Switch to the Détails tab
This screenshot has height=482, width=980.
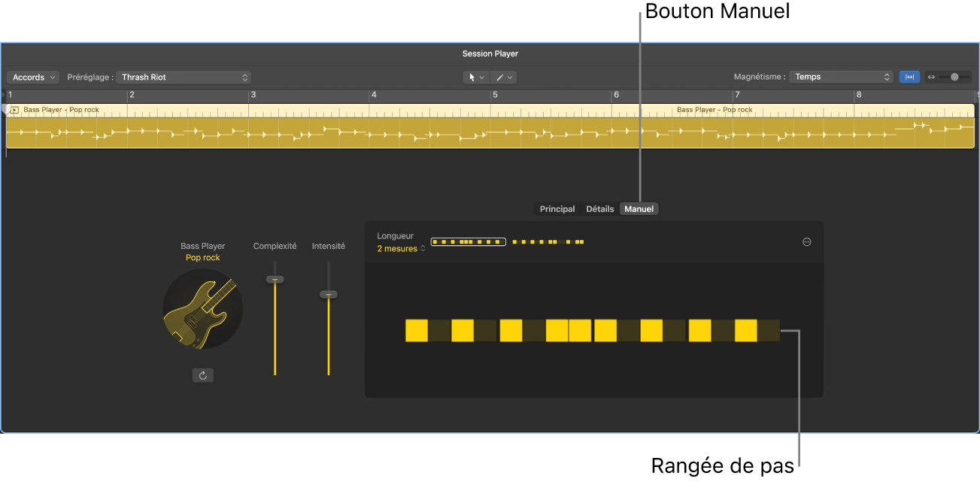[600, 209]
